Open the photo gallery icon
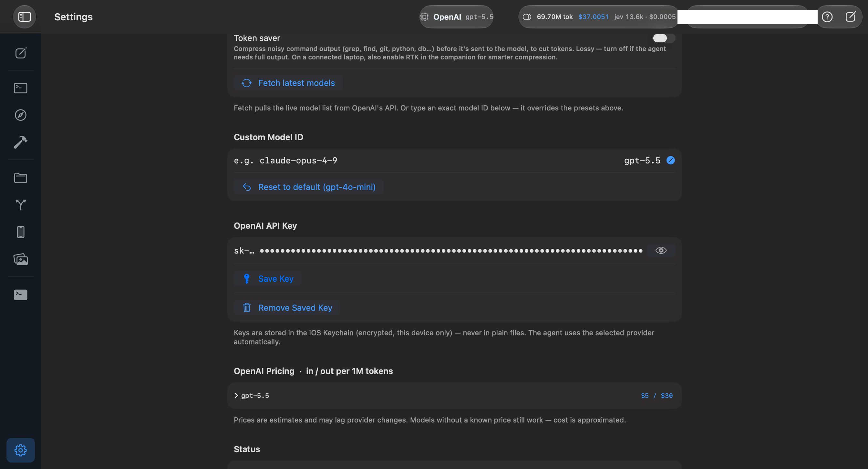The width and height of the screenshot is (868, 469). [21, 259]
